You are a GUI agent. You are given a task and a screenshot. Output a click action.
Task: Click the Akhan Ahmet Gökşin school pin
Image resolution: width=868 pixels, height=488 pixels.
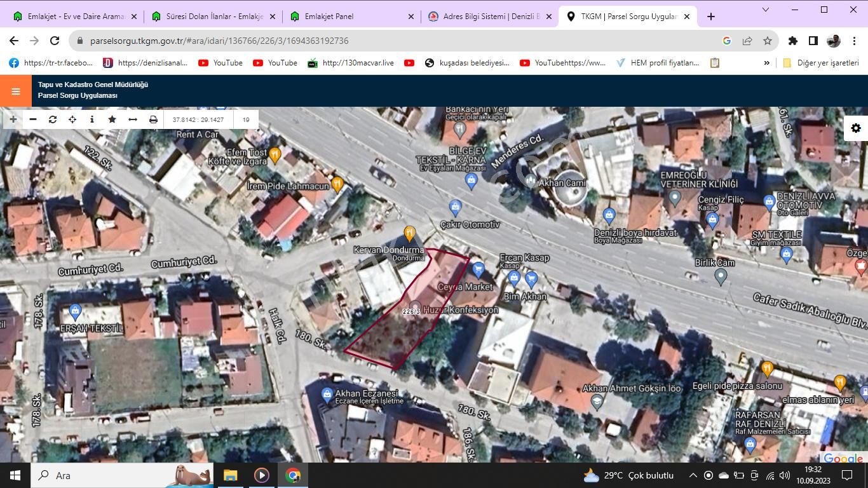[597, 402]
